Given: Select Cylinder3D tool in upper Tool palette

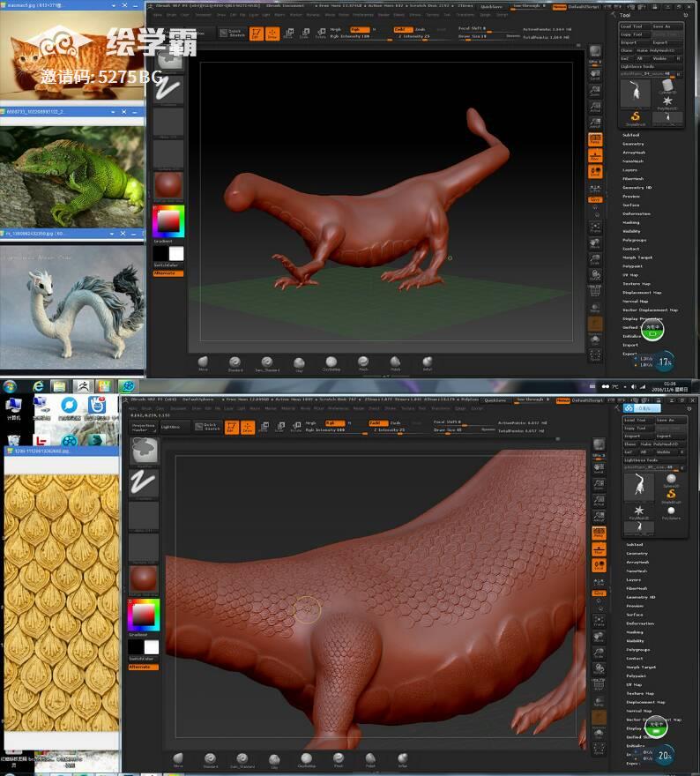Looking at the screenshot, I should [x=667, y=86].
